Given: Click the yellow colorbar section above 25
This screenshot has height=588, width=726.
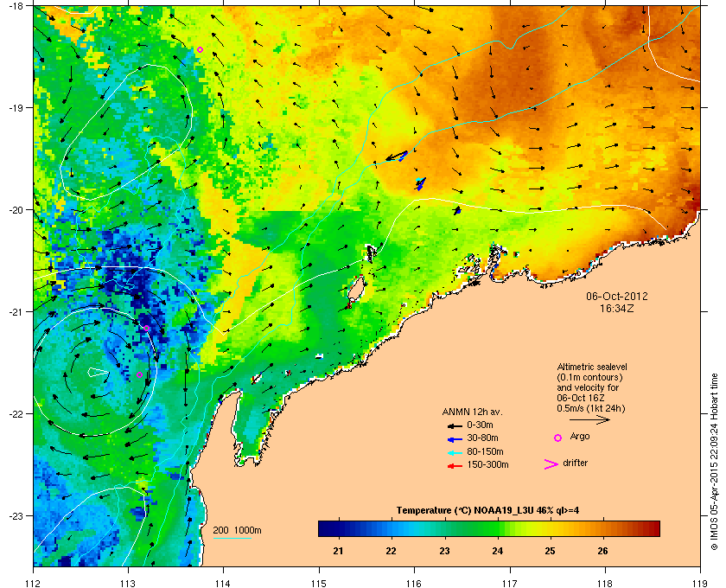Looking at the screenshot, I should pos(550,528).
